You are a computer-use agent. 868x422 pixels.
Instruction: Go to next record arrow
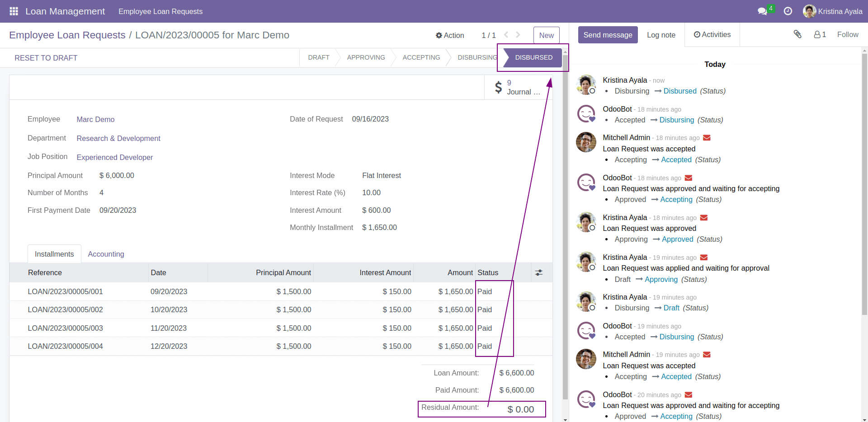coord(518,35)
